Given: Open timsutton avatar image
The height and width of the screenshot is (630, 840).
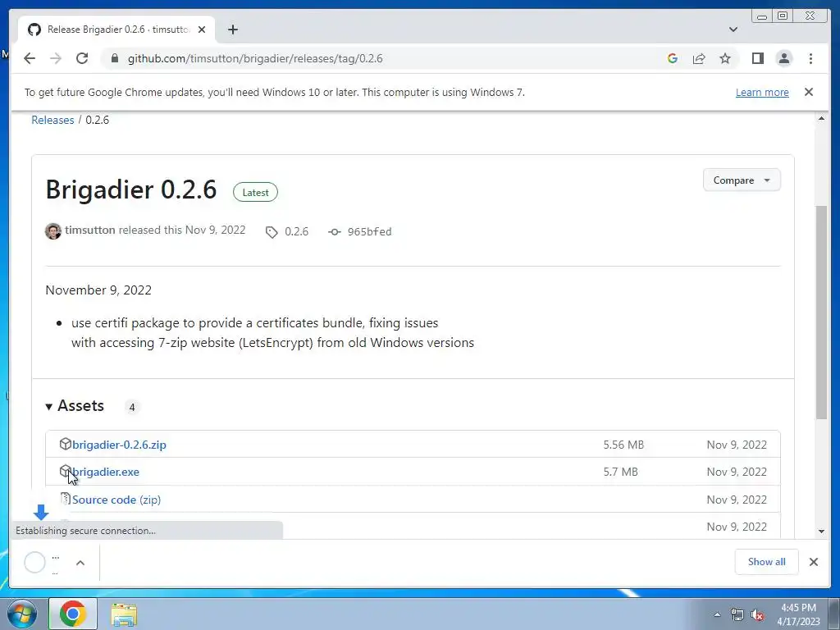Looking at the screenshot, I should [x=53, y=231].
